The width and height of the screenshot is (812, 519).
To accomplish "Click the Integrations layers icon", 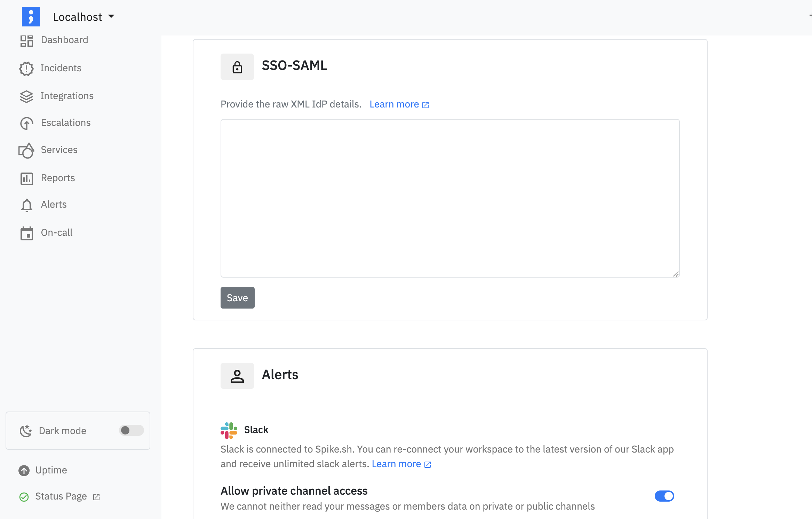I will 26,96.
